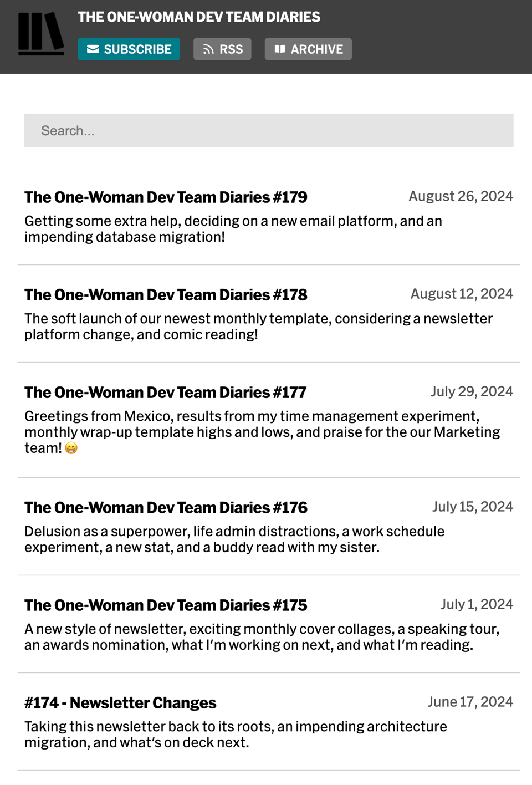Click the June 17, 2024 date

pyautogui.click(x=470, y=702)
